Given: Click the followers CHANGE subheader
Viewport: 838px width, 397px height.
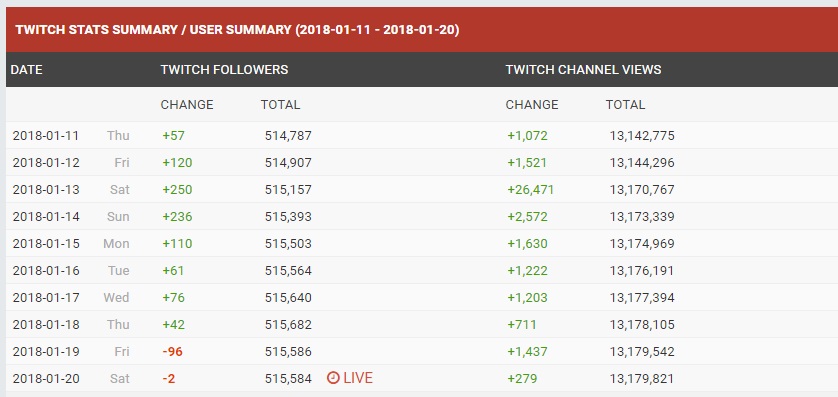Looking at the screenshot, I should tap(187, 105).
